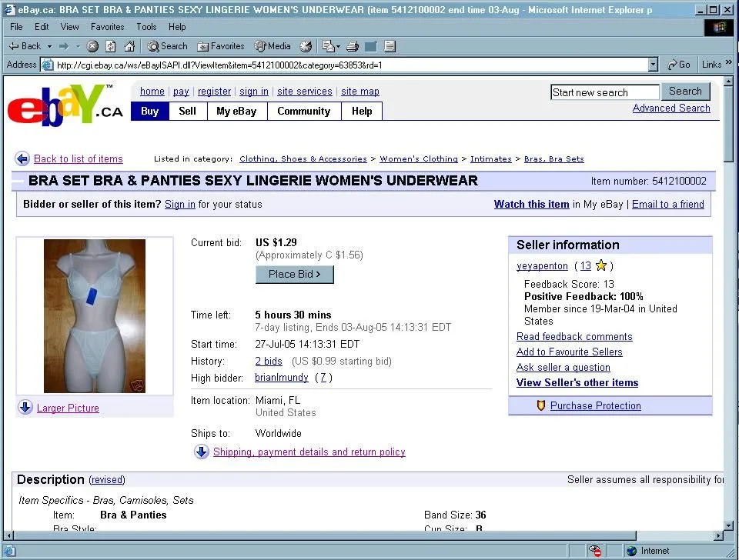
Task: Click the Refresh icon in the toolbar
Action: click(109, 46)
